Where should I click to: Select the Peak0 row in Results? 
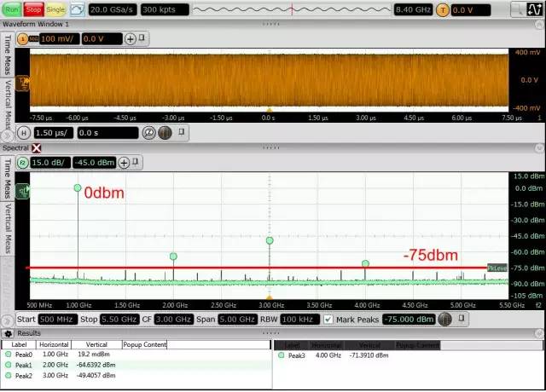tap(136, 355)
